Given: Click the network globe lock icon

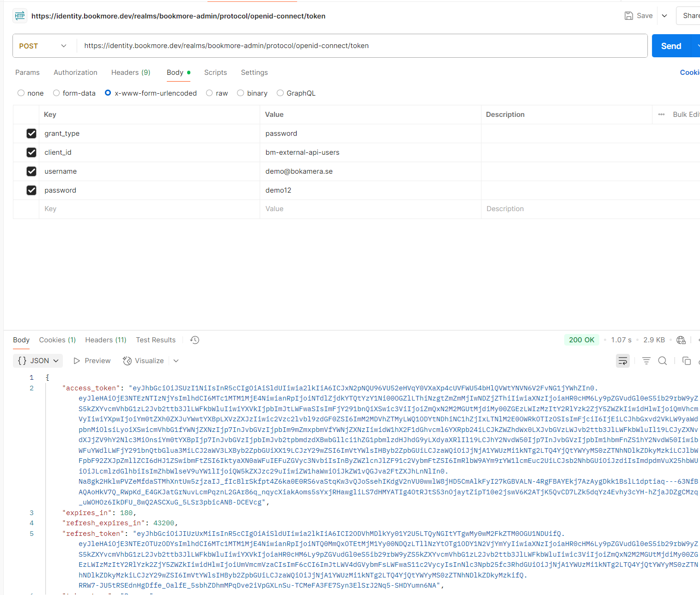Looking at the screenshot, I should click(x=681, y=340).
